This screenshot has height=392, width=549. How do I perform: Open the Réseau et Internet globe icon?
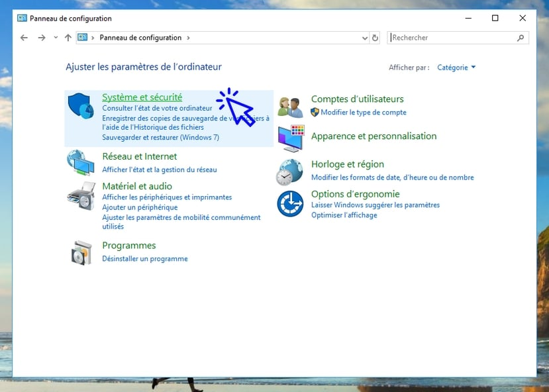(x=81, y=162)
